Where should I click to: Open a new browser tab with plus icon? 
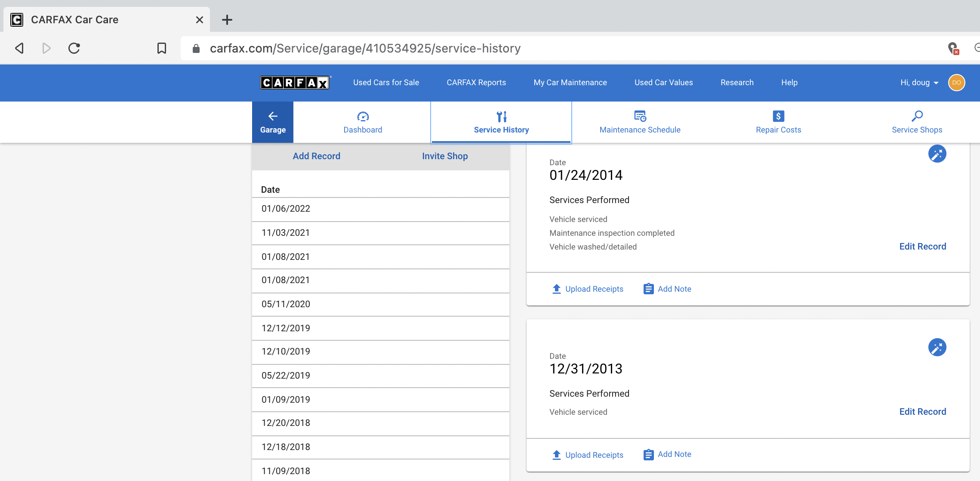point(227,20)
